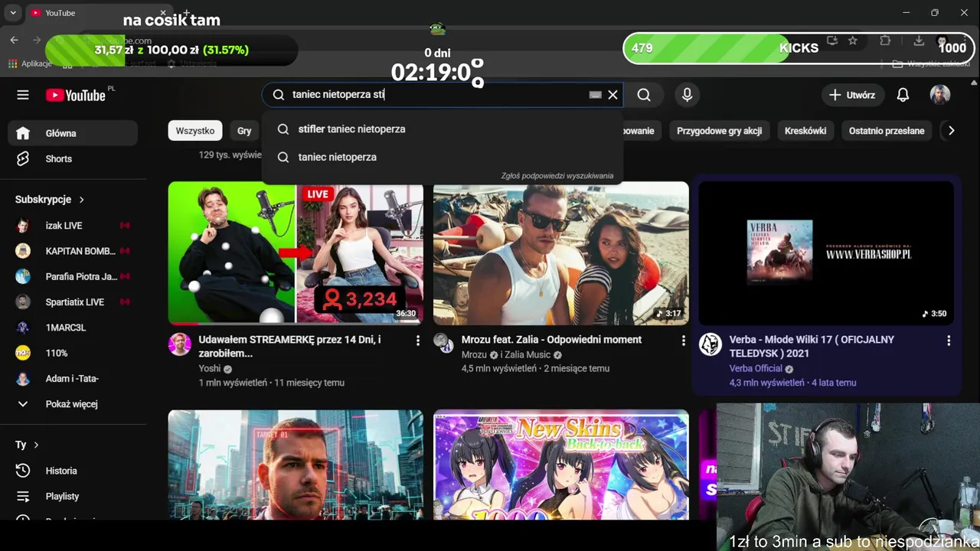The image size is (980, 551).
Task: Show more filter chips with right arrow
Action: (951, 131)
